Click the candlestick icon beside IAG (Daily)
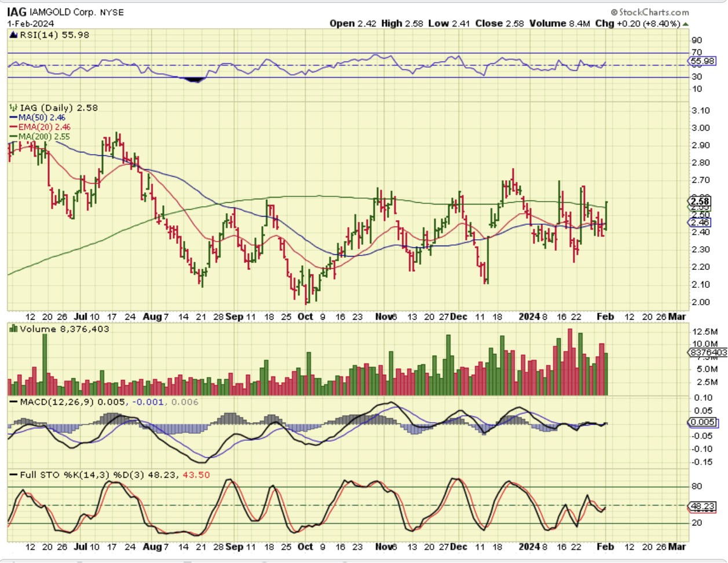The height and width of the screenshot is (563, 728). click(13, 108)
